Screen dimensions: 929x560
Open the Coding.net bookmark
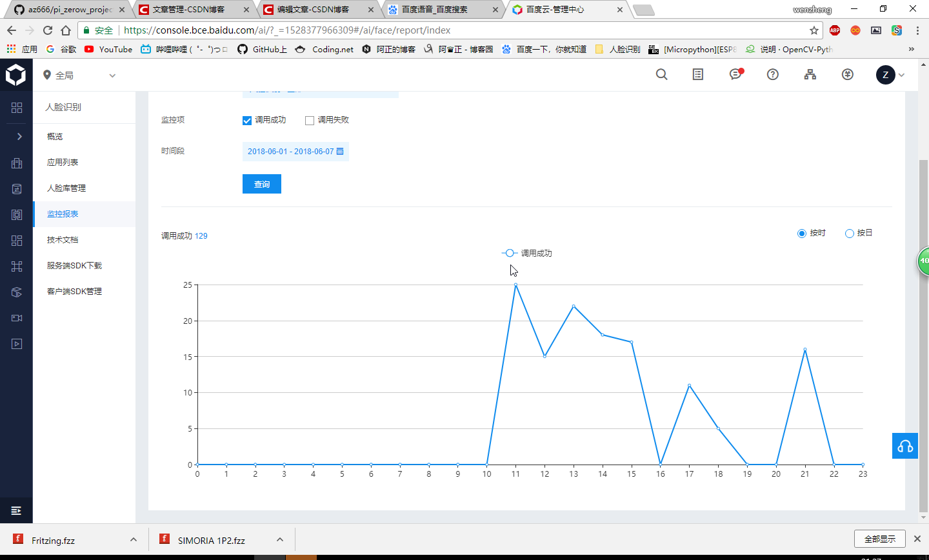tap(325, 49)
